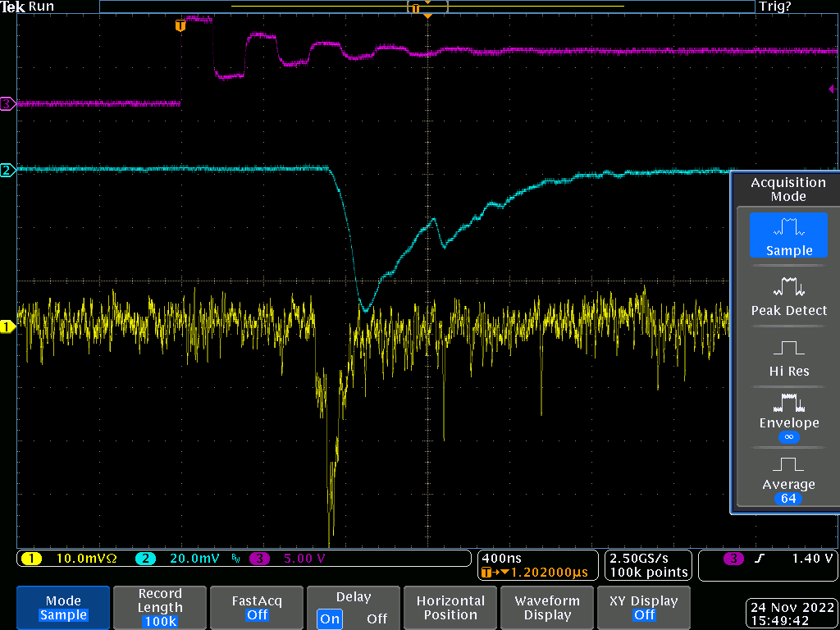
Task: Open Horizontal Position menu
Action: (450, 608)
